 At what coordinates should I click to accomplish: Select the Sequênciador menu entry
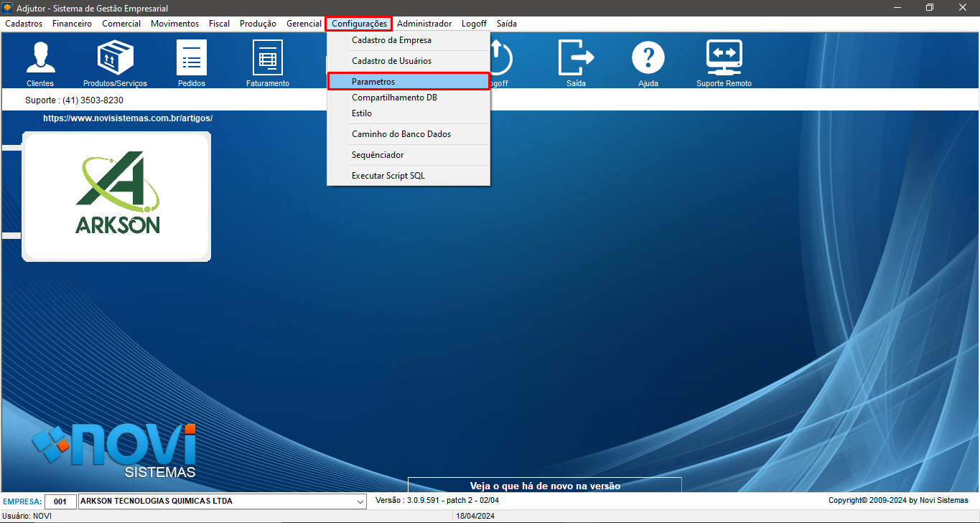point(409,155)
